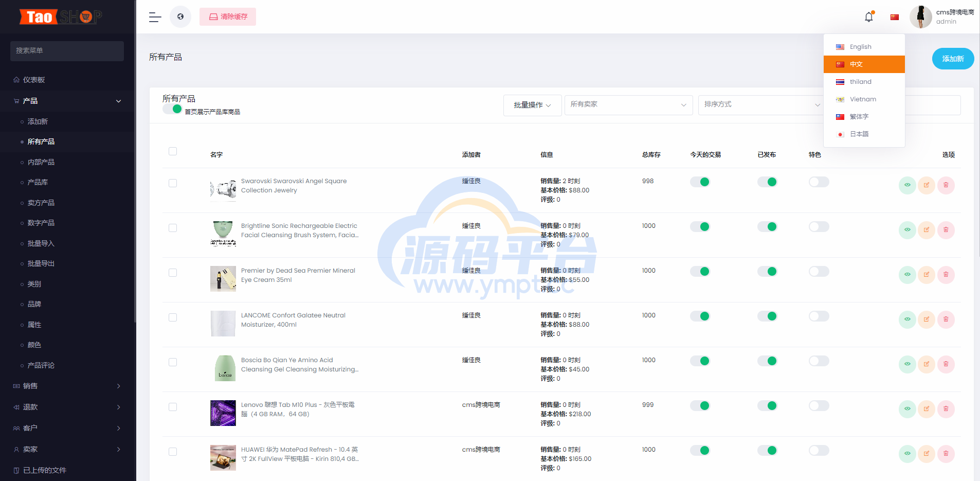
Task: Open the 所有卖家 seller filter dropdown
Action: coord(628,104)
